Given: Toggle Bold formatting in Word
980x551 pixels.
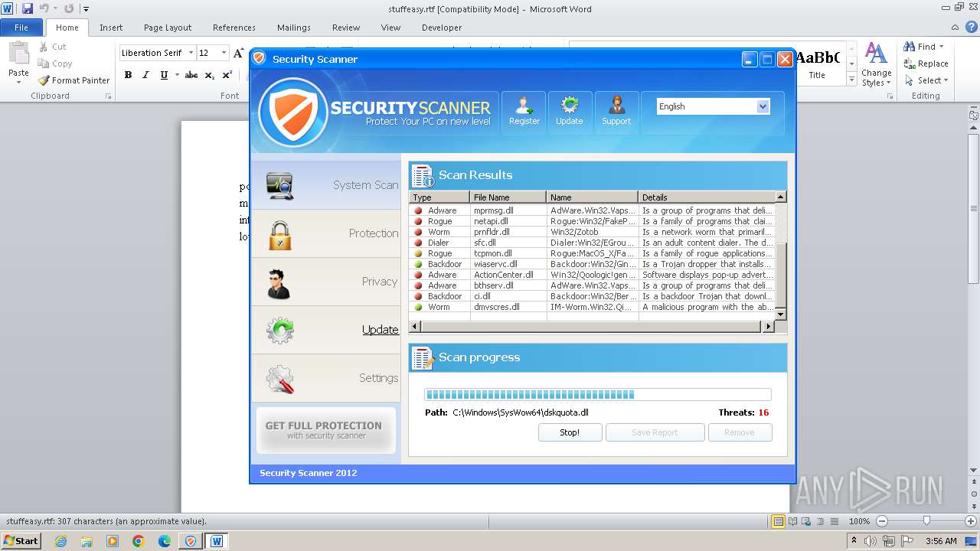Looking at the screenshot, I should pyautogui.click(x=128, y=75).
